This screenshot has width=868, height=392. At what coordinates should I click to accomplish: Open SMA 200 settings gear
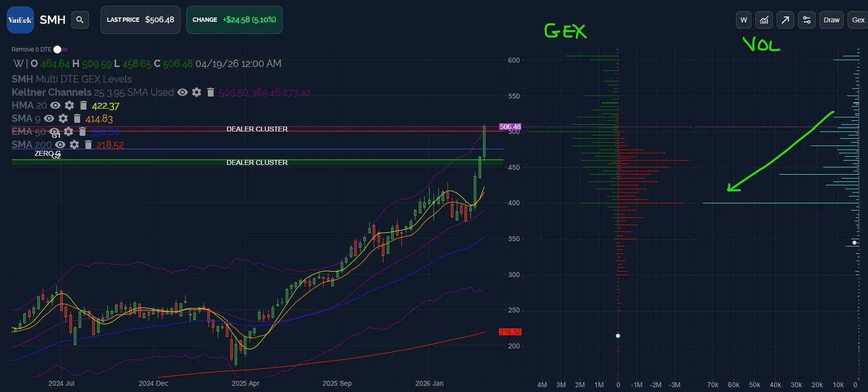[x=74, y=145]
